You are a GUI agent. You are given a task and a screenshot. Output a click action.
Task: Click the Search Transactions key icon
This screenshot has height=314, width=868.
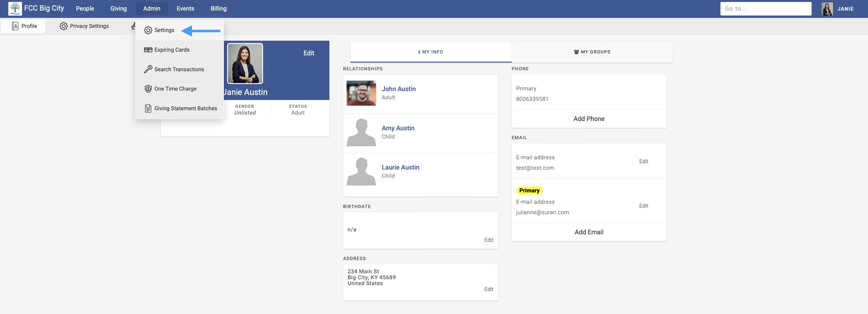[x=148, y=69]
